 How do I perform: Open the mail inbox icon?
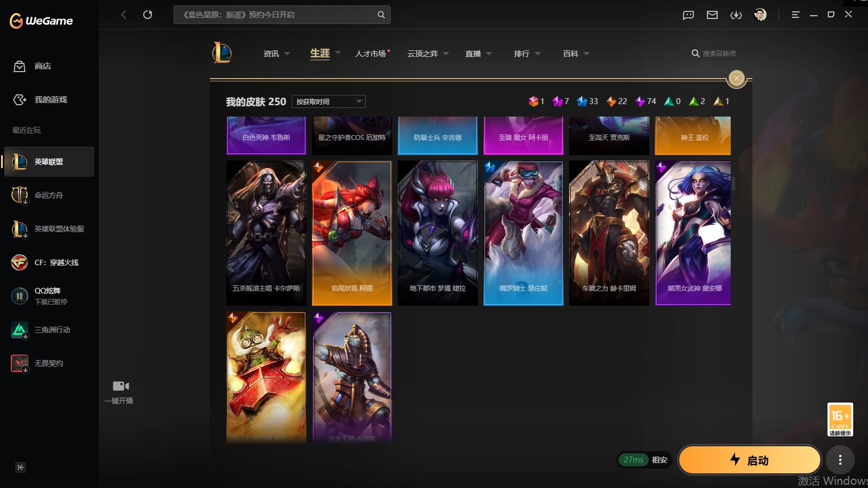712,15
